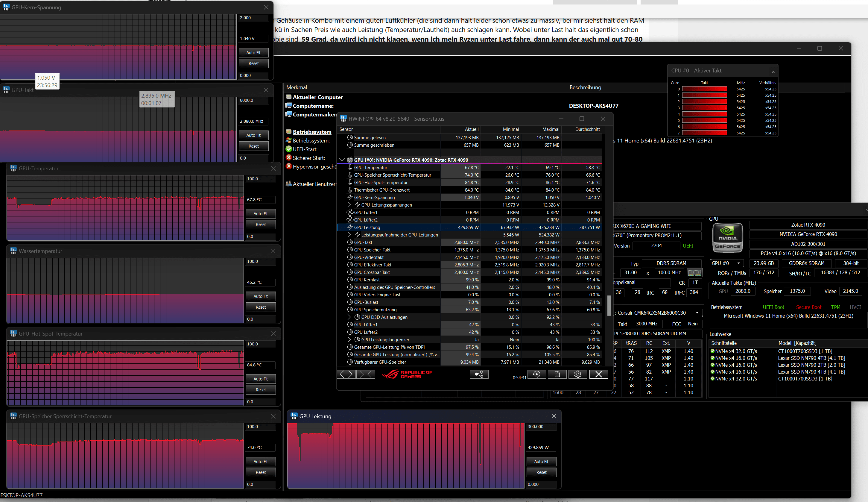
Task: Maximize the HWiNFO Sensorstatus window
Action: (582, 119)
